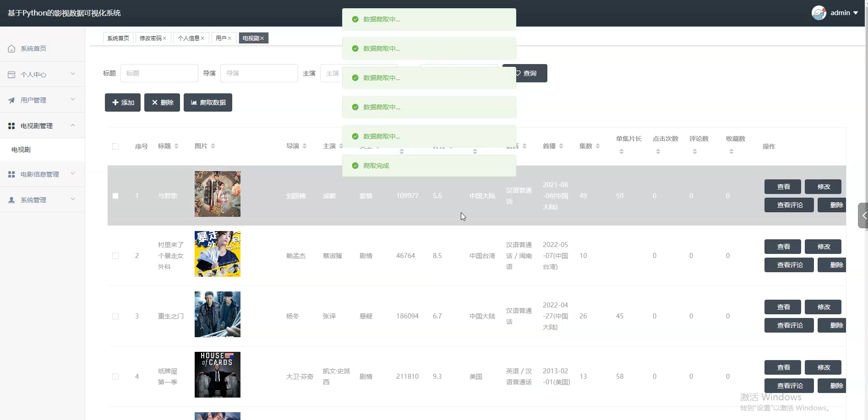Switch to the 个人信息 tab
The width and height of the screenshot is (868, 420).
click(189, 38)
